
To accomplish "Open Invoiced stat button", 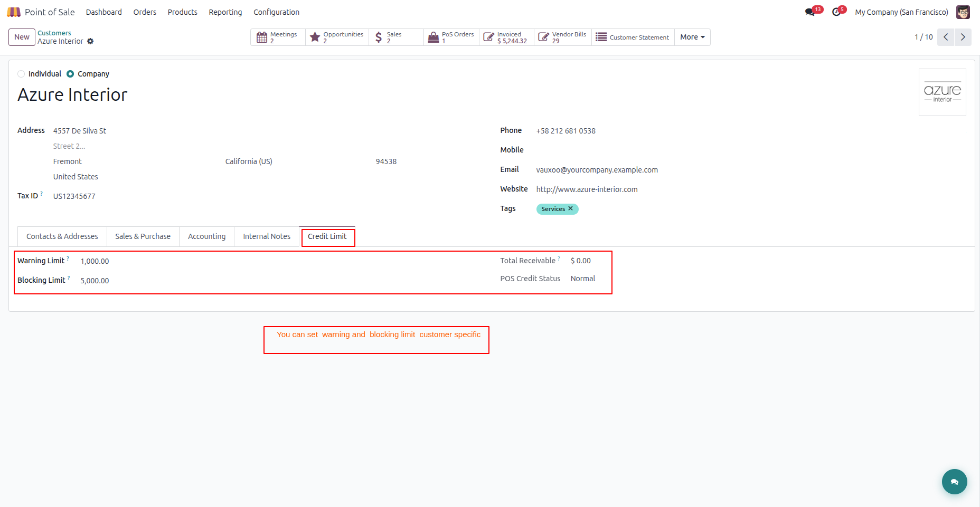I will (x=506, y=37).
